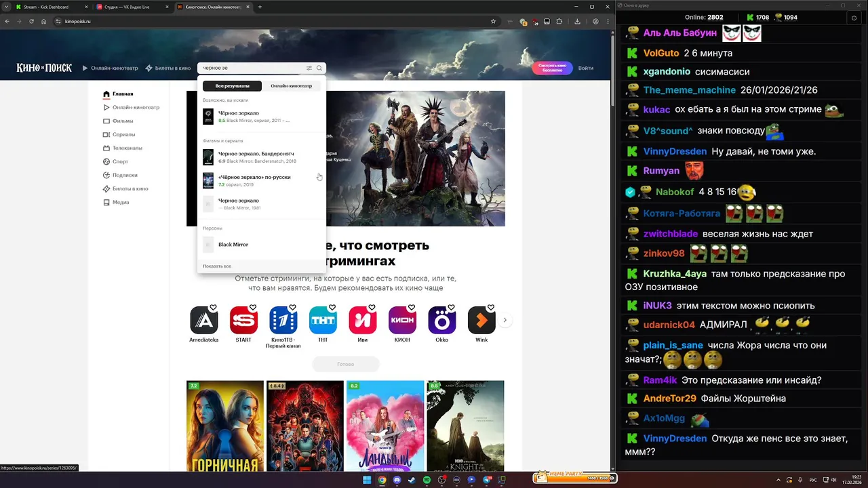Toggle the heart on Кино1ТВ Первый канал

pyautogui.click(x=292, y=308)
